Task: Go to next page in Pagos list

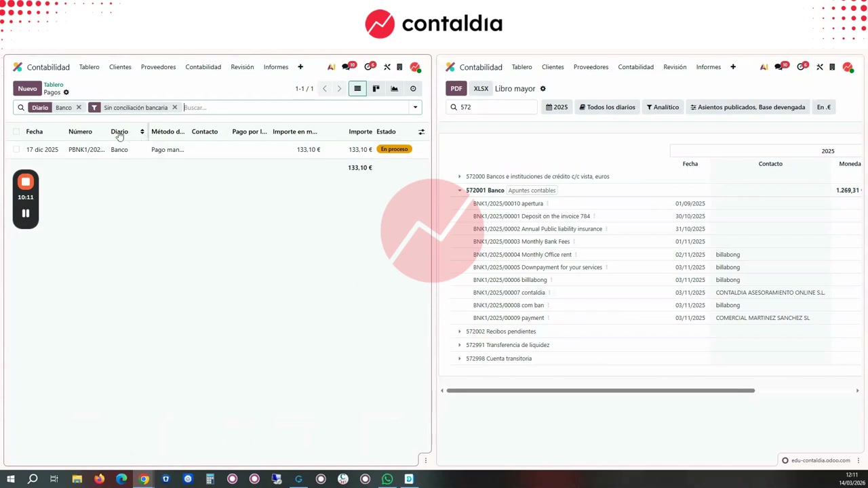Action: pyautogui.click(x=339, y=89)
